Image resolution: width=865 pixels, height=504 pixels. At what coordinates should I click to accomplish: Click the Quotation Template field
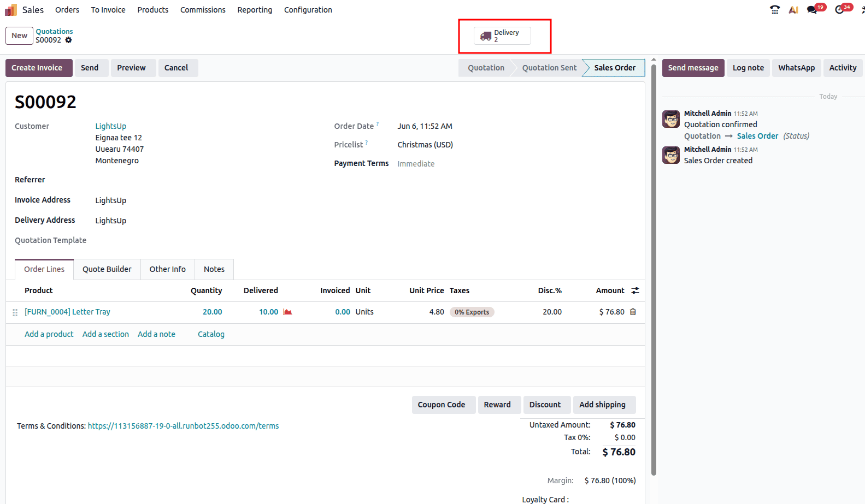pyautogui.click(x=208, y=240)
